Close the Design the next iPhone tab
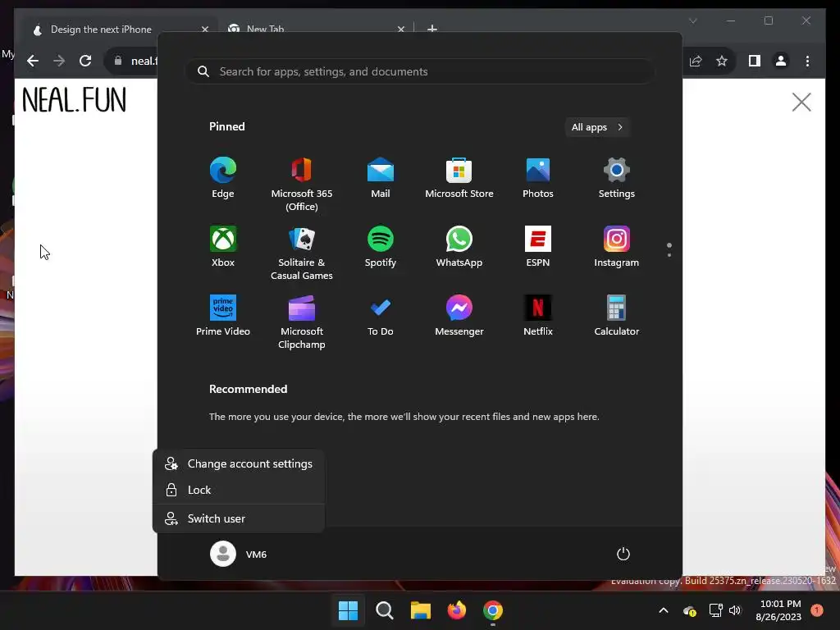The width and height of the screenshot is (840, 630). pyautogui.click(x=204, y=30)
